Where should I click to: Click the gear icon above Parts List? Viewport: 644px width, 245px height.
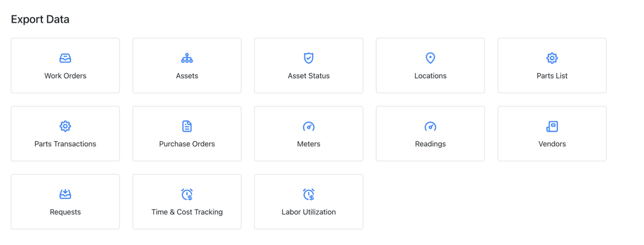pos(552,59)
